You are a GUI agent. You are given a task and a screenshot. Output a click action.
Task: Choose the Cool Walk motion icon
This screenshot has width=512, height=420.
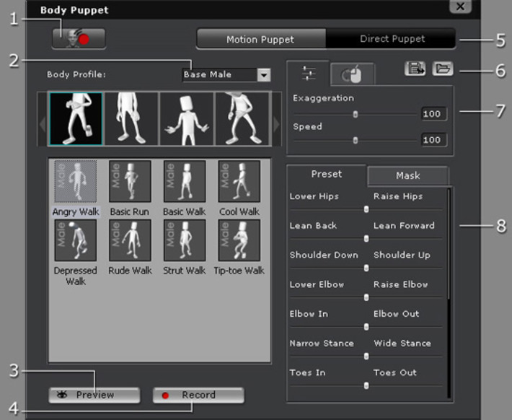pyautogui.click(x=239, y=181)
